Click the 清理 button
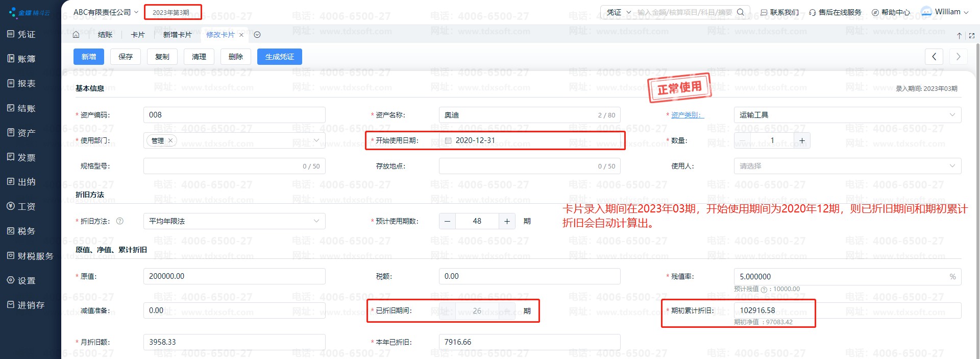The image size is (980, 359). pyautogui.click(x=199, y=57)
